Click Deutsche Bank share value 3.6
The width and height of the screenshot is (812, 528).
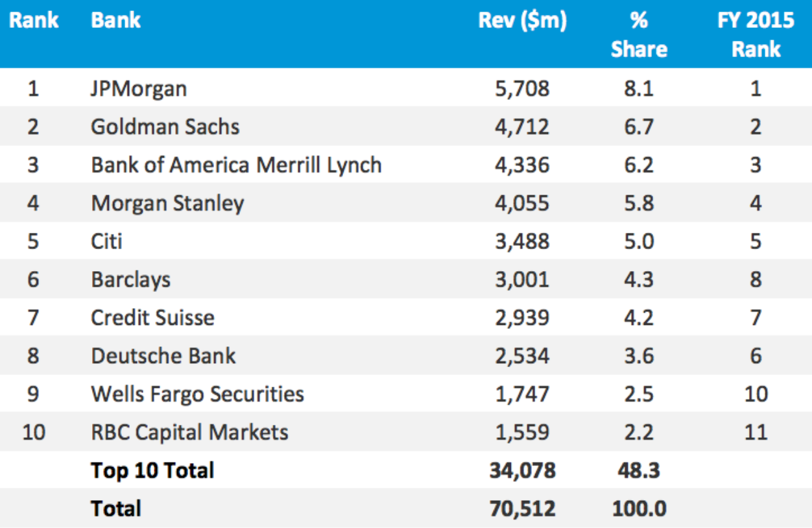pos(639,356)
